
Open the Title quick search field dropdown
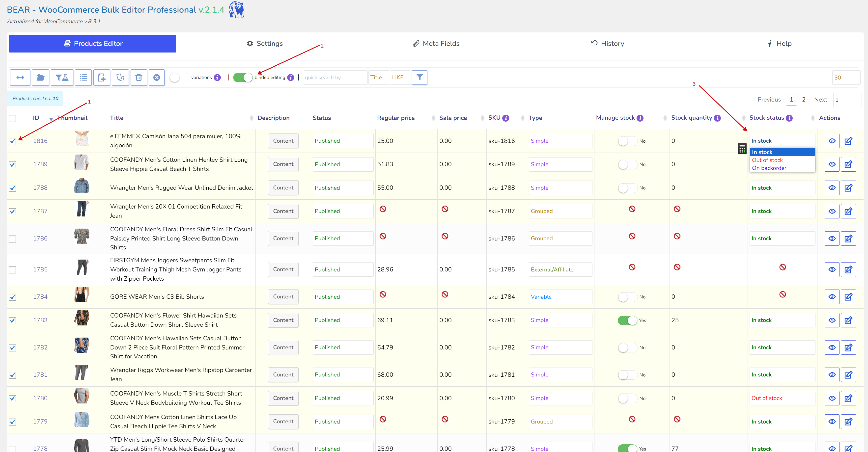379,78
